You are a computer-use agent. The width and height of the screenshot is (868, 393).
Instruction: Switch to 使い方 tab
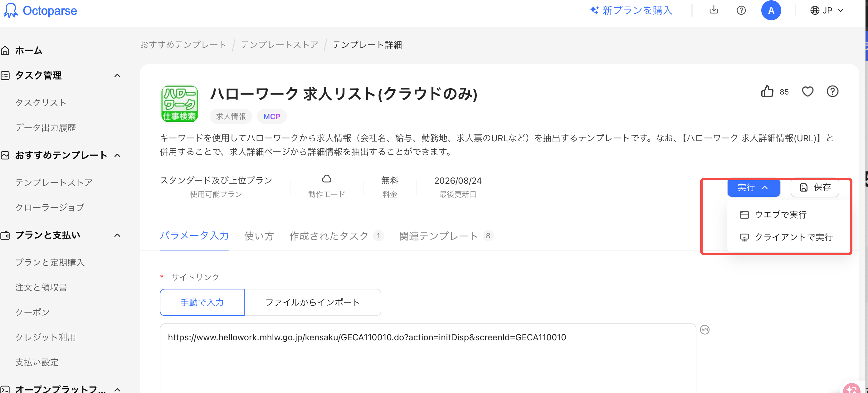(x=259, y=236)
